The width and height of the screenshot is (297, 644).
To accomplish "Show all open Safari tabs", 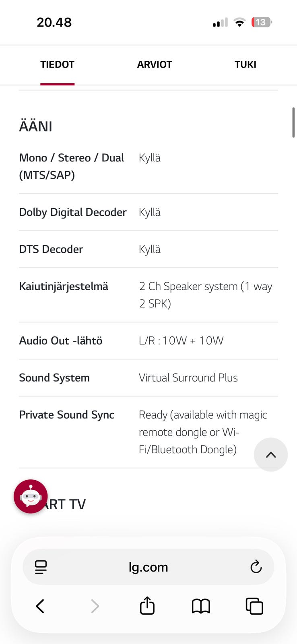I will 254,606.
